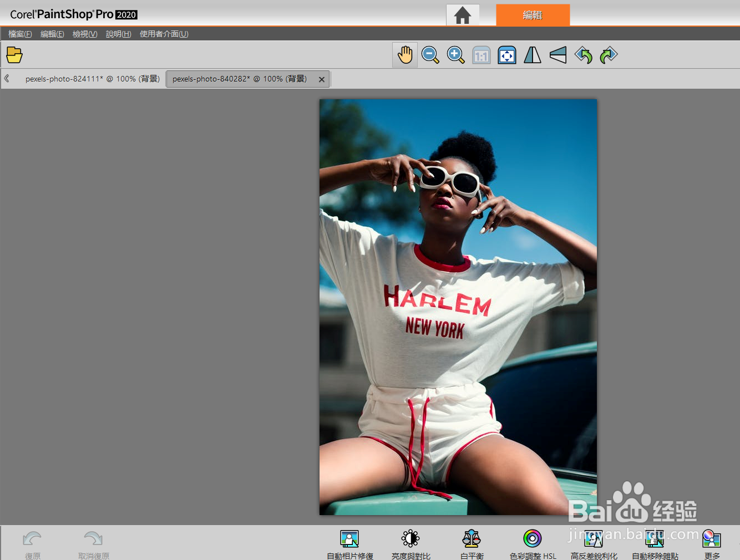Click the photo on the canvas
The width and height of the screenshot is (740, 560).
click(458, 307)
